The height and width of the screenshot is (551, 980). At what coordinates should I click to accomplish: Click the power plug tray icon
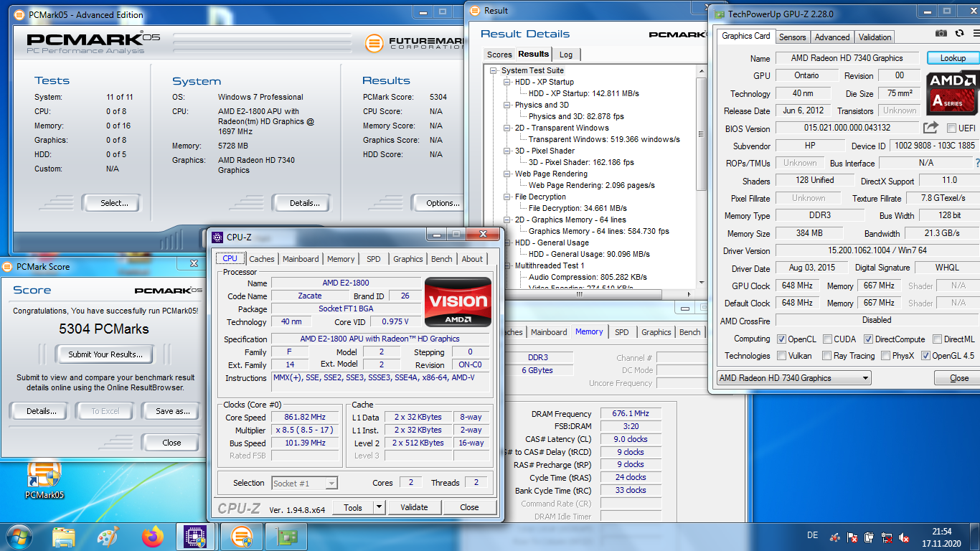(x=869, y=537)
